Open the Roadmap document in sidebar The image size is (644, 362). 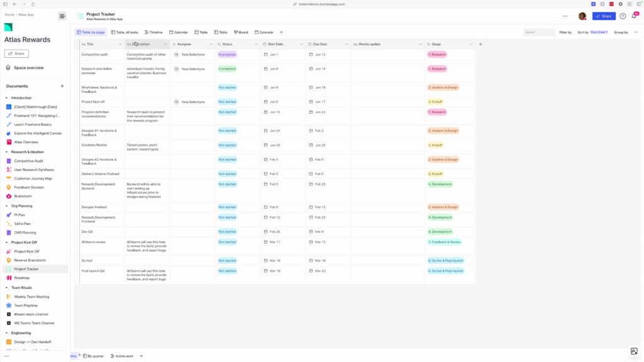click(x=21, y=278)
